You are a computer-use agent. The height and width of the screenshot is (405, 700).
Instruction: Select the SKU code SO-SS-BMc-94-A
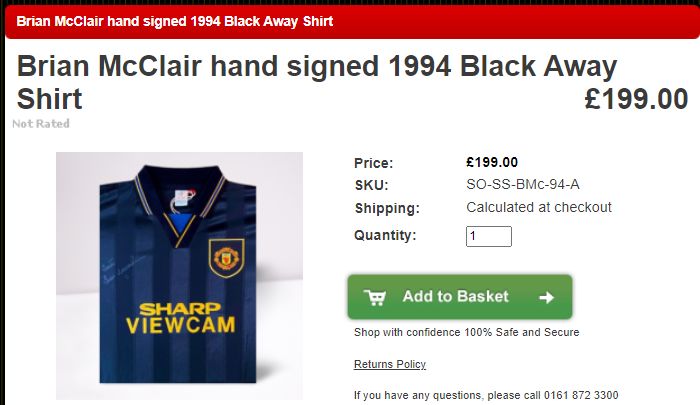(x=523, y=184)
